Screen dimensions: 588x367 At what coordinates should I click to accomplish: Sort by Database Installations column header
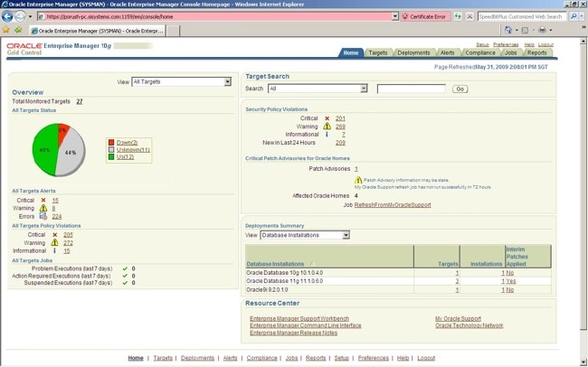tap(275, 264)
